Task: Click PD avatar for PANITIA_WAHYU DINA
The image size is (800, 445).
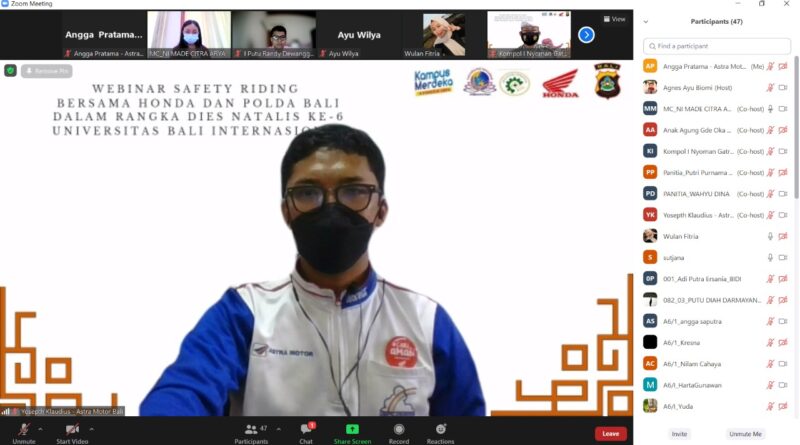Action: click(x=650, y=194)
